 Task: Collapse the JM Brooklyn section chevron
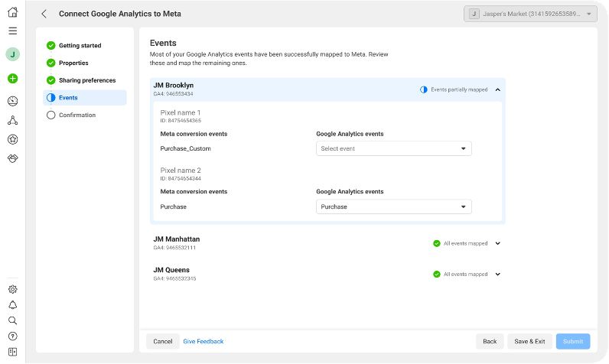tap(497, 89)
